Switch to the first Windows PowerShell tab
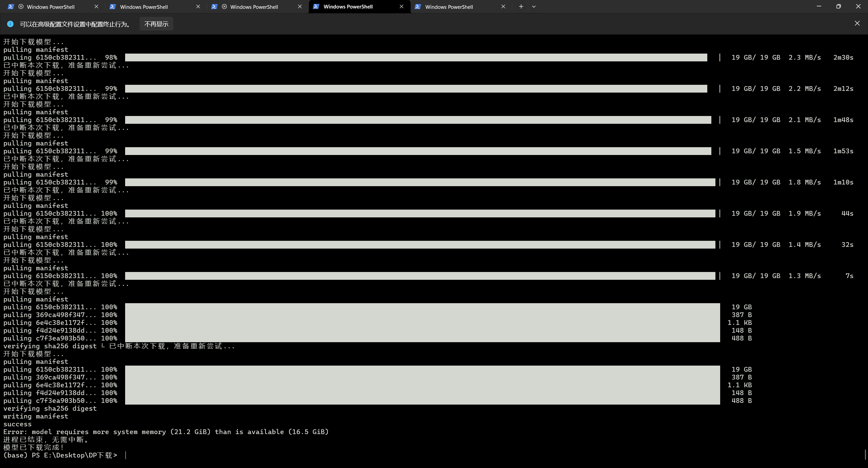Viewport: 868px width, 468px height. tap(51, 7)
